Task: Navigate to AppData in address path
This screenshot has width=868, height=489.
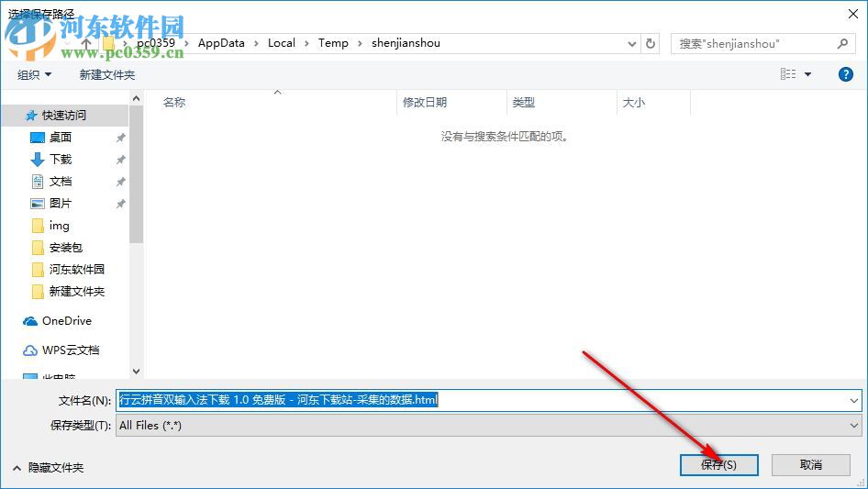Action: pos(221,43)
